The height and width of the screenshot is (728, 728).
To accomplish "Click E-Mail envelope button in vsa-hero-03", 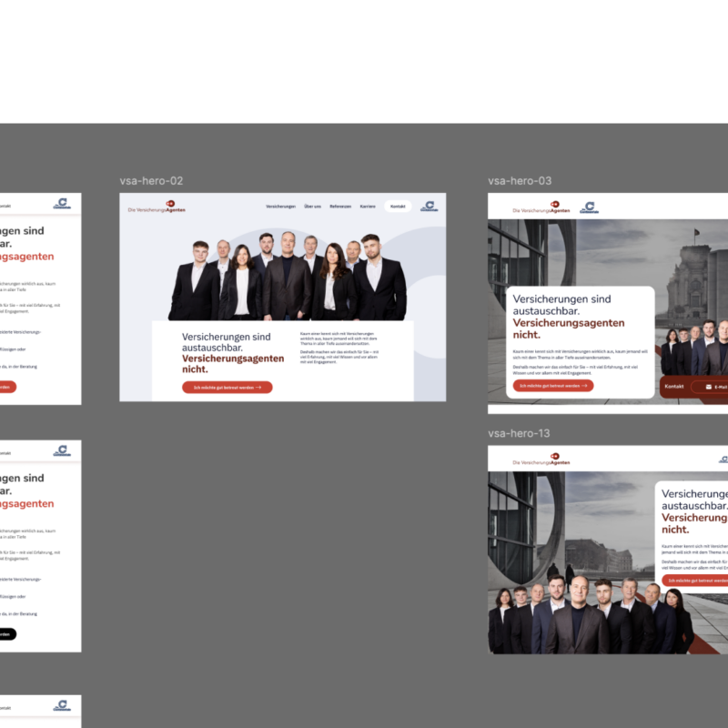I will click(710, 387).
